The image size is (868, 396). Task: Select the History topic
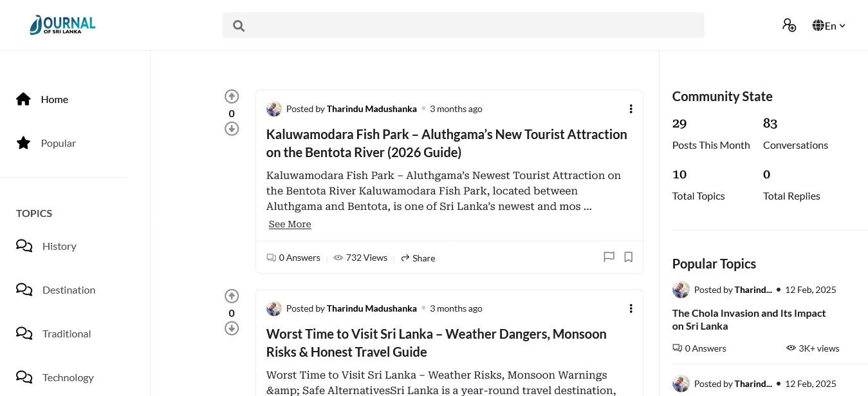coord(59,246)
